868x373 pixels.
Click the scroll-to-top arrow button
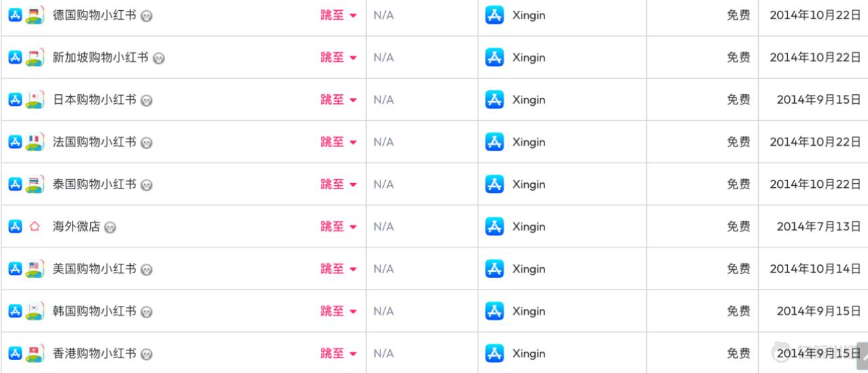tap(864, 355)
